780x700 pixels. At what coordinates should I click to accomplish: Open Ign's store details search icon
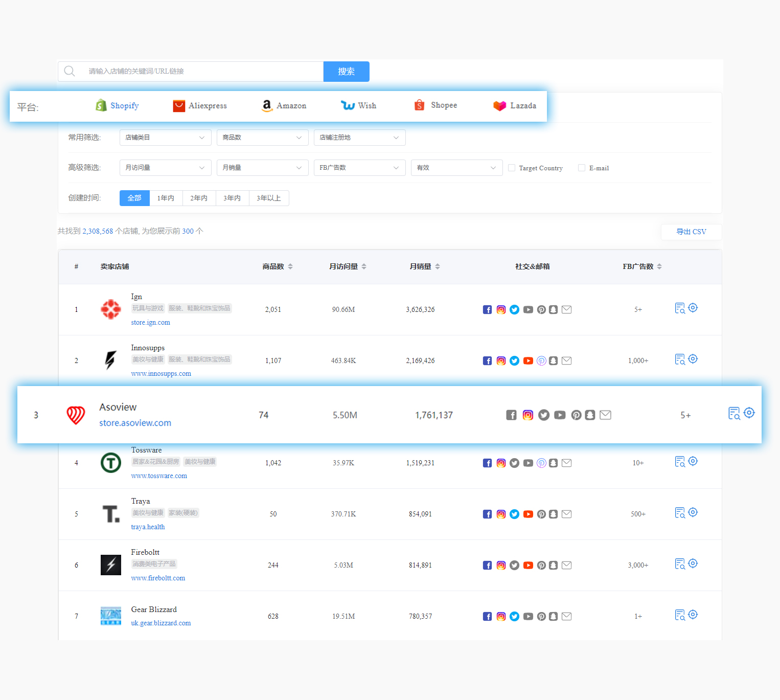tap(680, 308)
